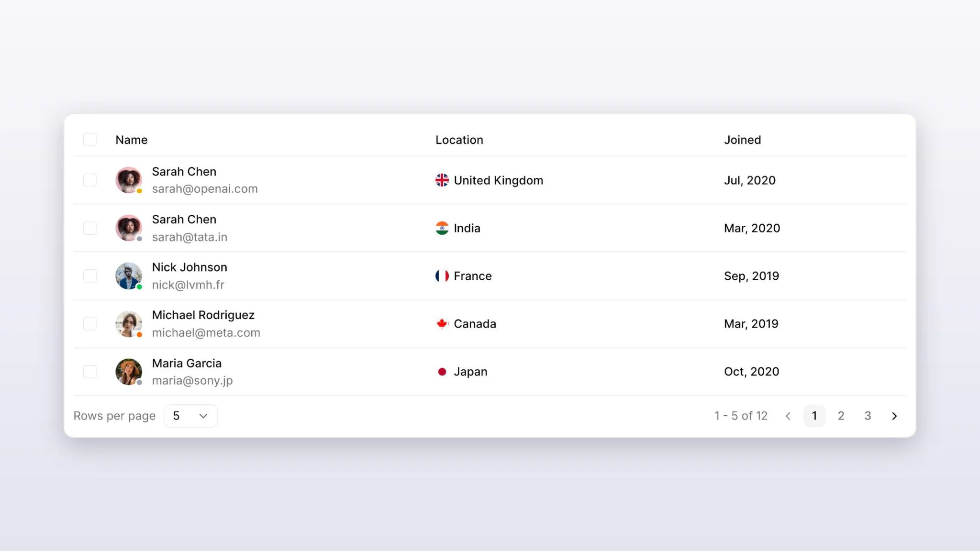This screenshot has width=980, height=551.
Task: Click the Canada maple leaf flag icon
Action: tap(442, 324)
